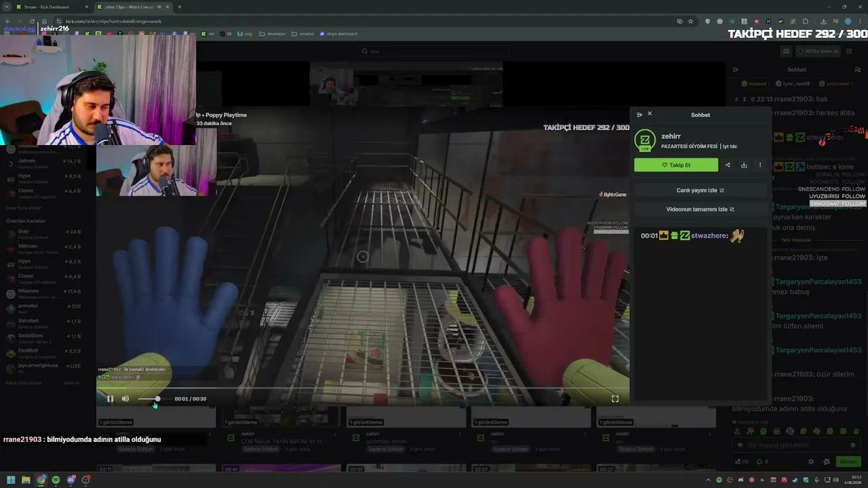
Task: Open a new browser tab
Action: click(x=179, y=7)
